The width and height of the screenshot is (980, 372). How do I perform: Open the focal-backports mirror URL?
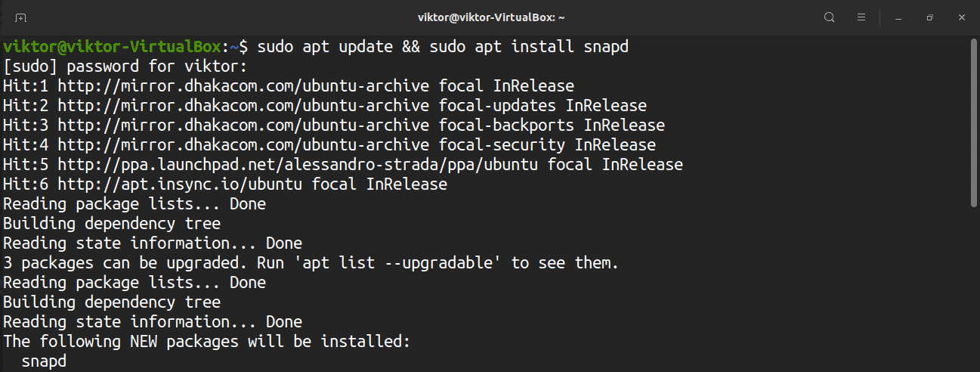(x=243, y=126)
